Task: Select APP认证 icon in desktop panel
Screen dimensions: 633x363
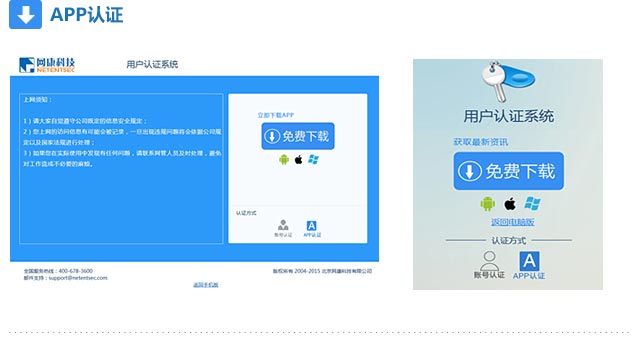Action: (x=312, y=229)
